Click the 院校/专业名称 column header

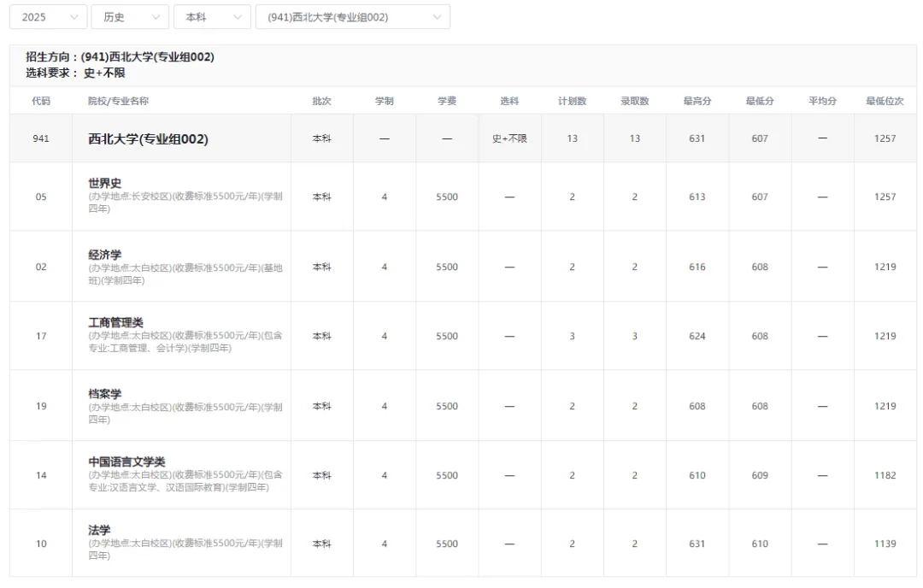118,101
